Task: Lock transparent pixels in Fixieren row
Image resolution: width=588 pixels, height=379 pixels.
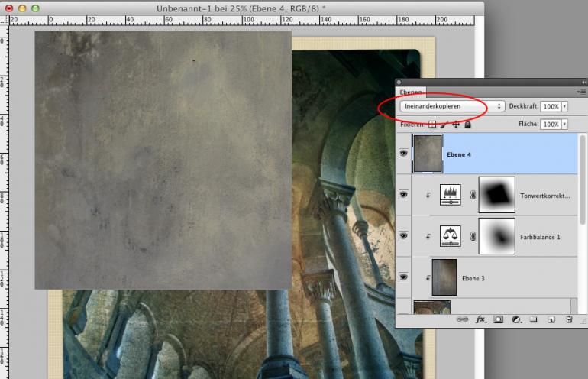Action: coord(432,125)
